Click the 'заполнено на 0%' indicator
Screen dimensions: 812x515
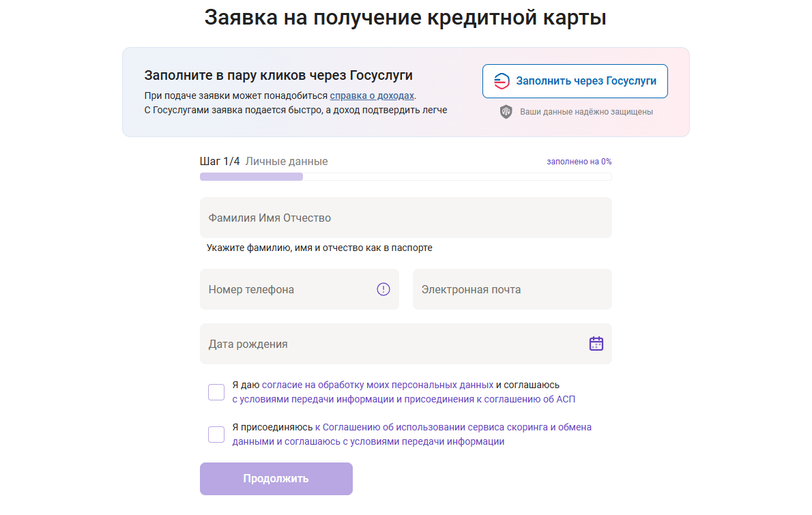(579, 162)
